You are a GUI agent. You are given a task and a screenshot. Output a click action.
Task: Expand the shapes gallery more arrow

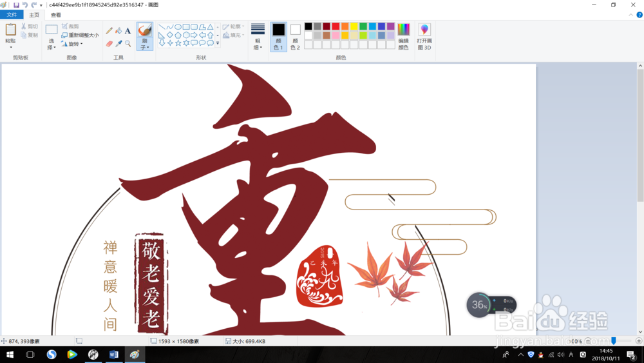pyautogui.click(x=218, y=43)
